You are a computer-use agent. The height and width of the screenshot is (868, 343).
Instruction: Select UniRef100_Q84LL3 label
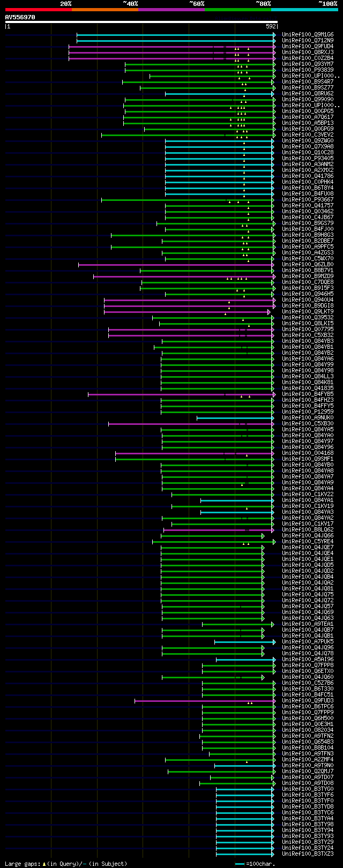pos(308,377)
